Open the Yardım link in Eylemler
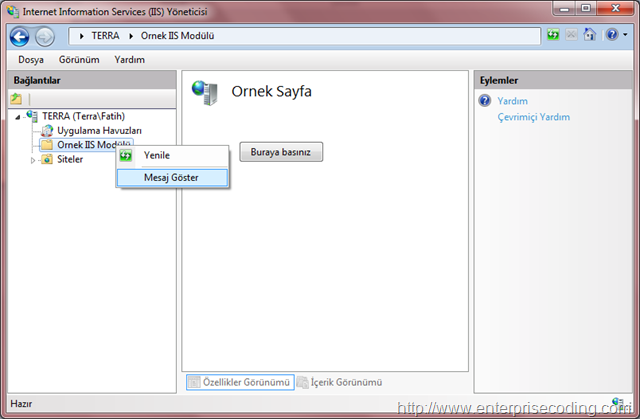The height and width of the screenshot is (419, 640). (x=512, y=101)
